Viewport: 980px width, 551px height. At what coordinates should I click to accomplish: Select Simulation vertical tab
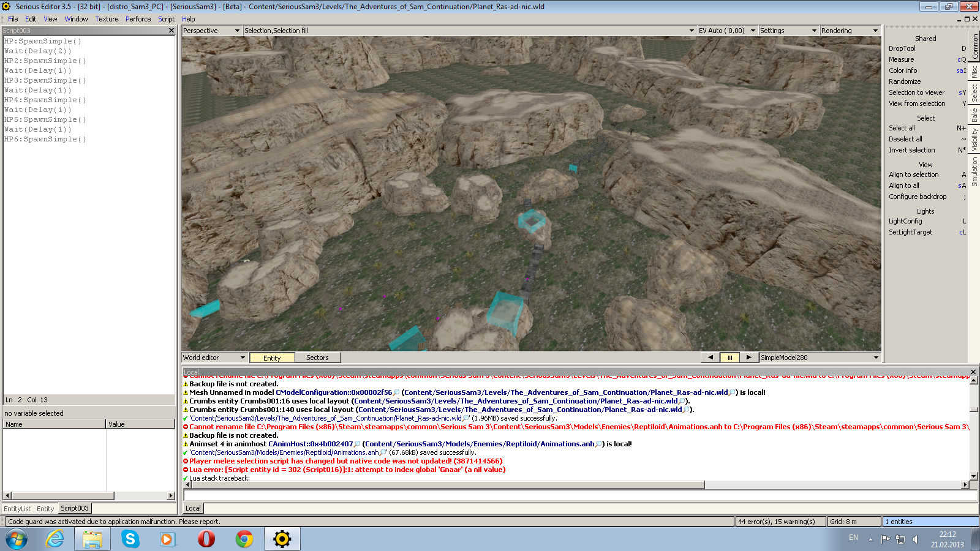pos(974,172)
